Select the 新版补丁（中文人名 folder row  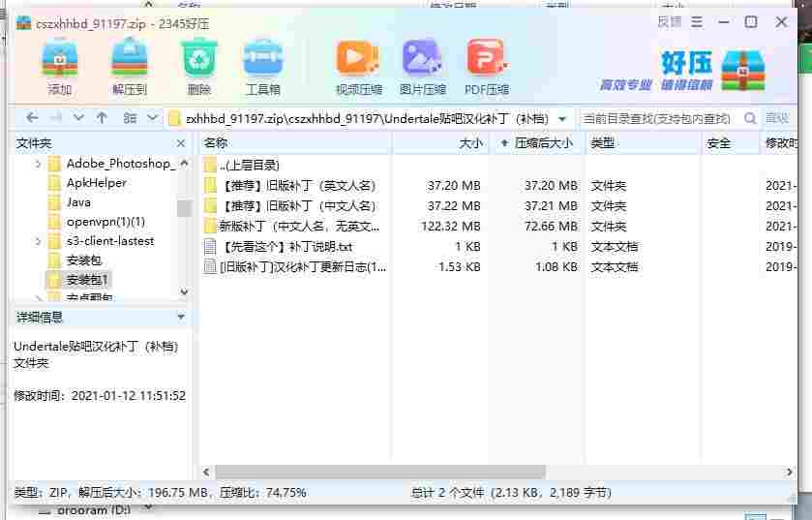[x=299, y=227]
